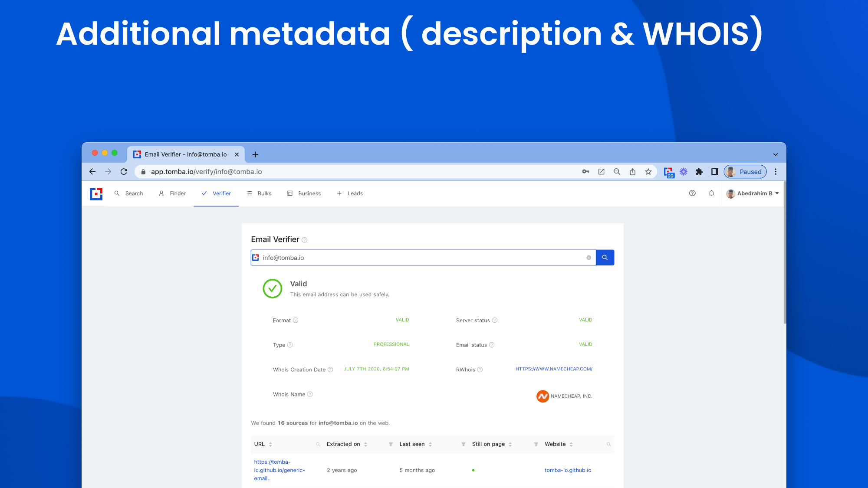Sort by the Still on page column

pyautogui.click(x=510, y=444)
